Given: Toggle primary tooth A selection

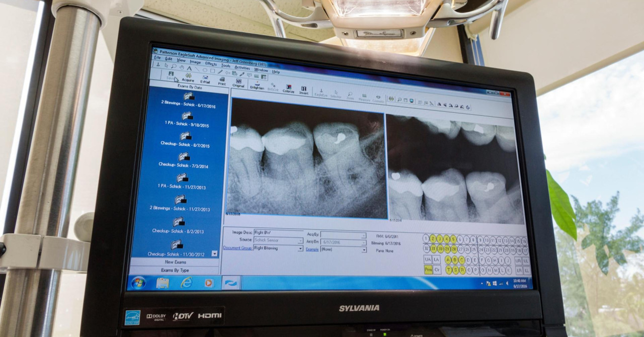Looking at the screenshot, I should click(448, 260).
